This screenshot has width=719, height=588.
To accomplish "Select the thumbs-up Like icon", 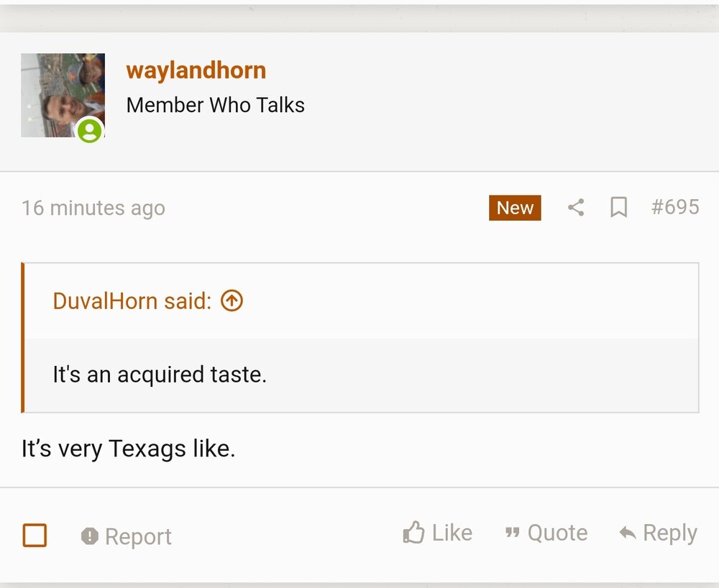I will 413,532.
